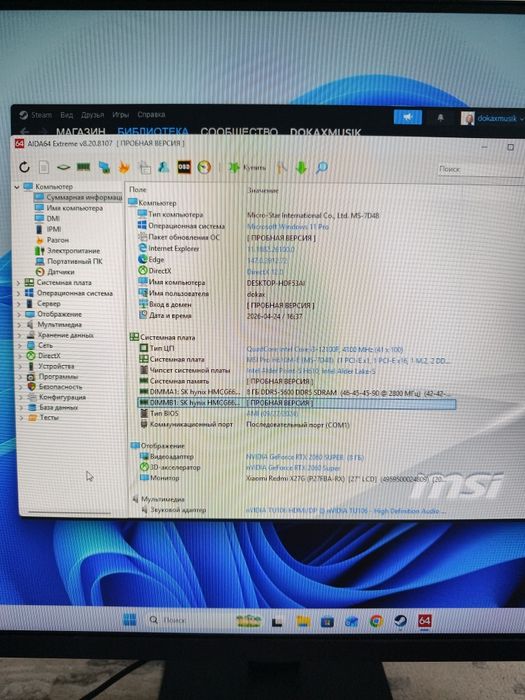This screenshot has width=525, height=700.
Task: Click the Купить buy button in toolbar
Action: pyautogui.click(x=247, y=168)
